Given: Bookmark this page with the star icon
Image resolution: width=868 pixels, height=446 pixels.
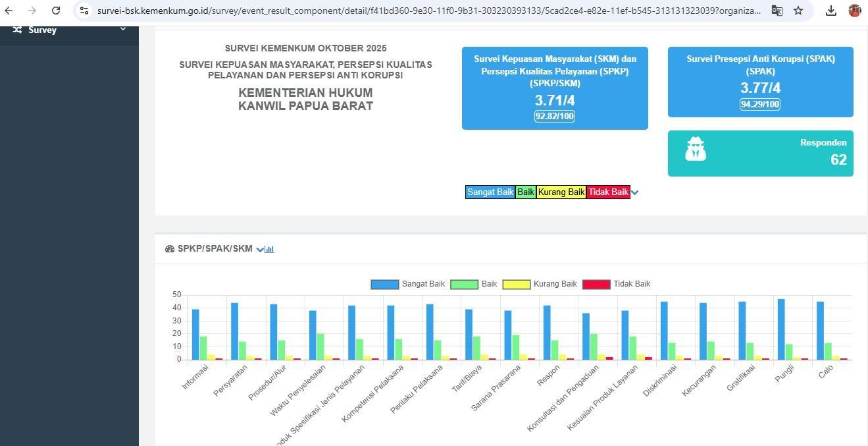Looking at the screenshot, I should coord(798,11).
